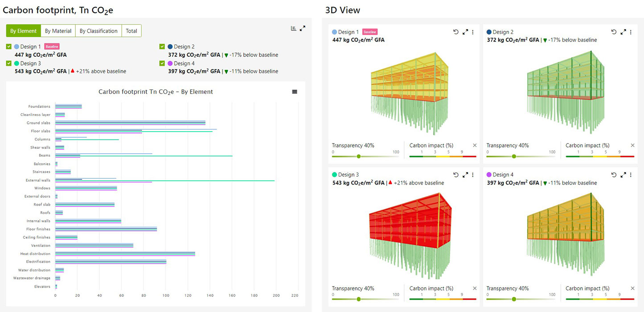Click the Design 2 transparency slider handle
This screenshot has width=644, height=312.
tap(513, 156)
